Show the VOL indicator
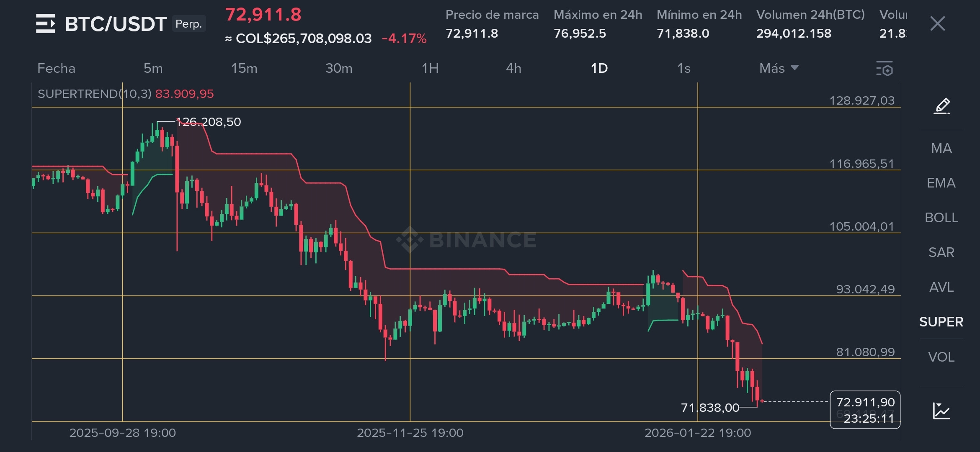 pos(941,357)
